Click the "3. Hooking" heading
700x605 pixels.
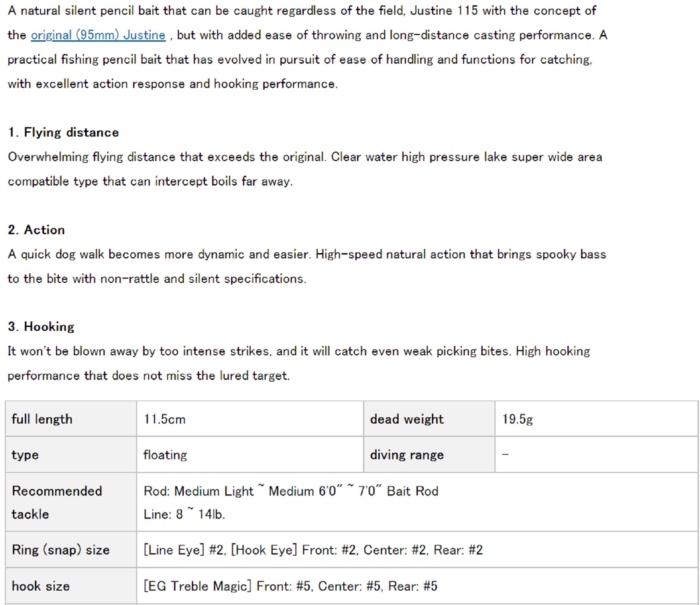(41, 327)
